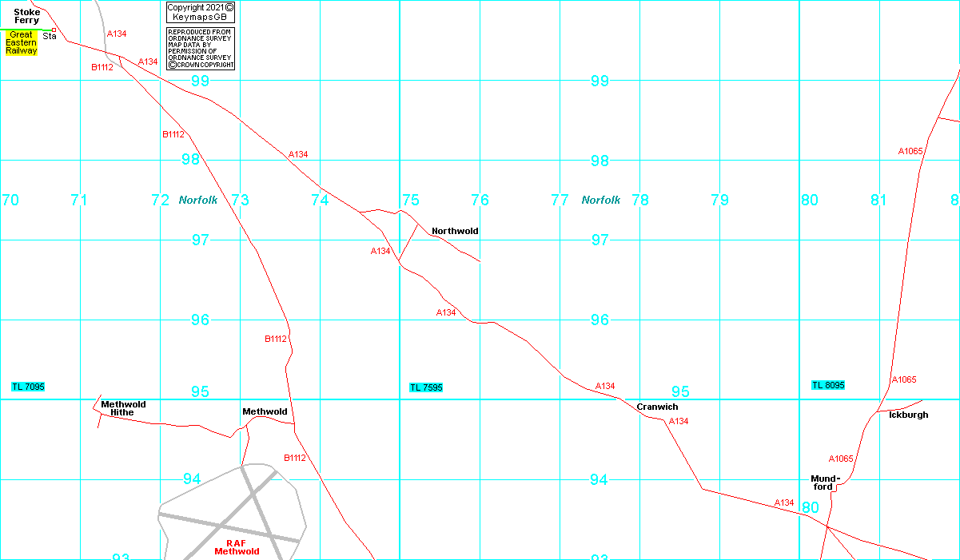Click the A1065 label nearest Mundford
The width and height of the screenshot is (960, 560).
[841, 459]
